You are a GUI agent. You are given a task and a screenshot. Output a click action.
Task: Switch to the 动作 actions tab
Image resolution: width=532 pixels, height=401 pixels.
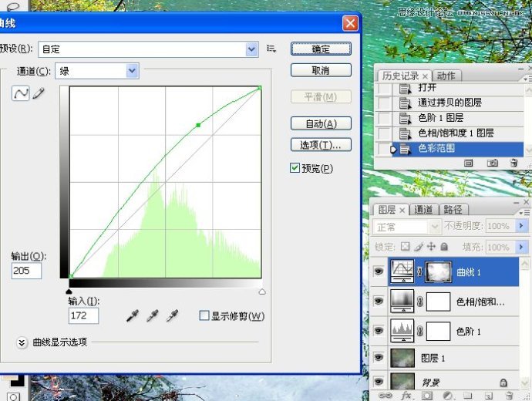point(446,76)
